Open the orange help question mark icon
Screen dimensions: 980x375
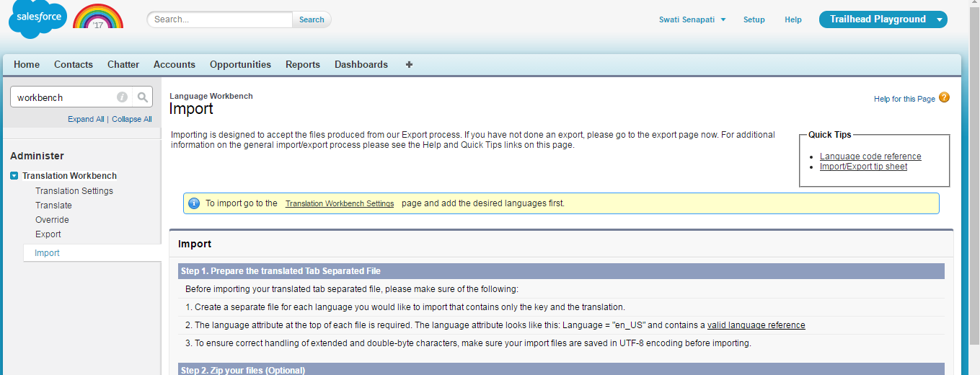click(944, 97)
